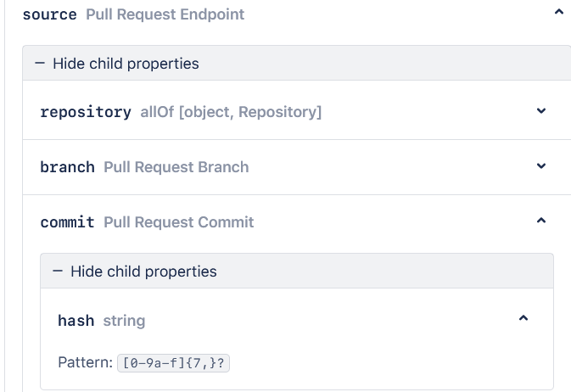Hide child properties of source
The height and width of the screenshot is (392, 571).
coord(126,64)
